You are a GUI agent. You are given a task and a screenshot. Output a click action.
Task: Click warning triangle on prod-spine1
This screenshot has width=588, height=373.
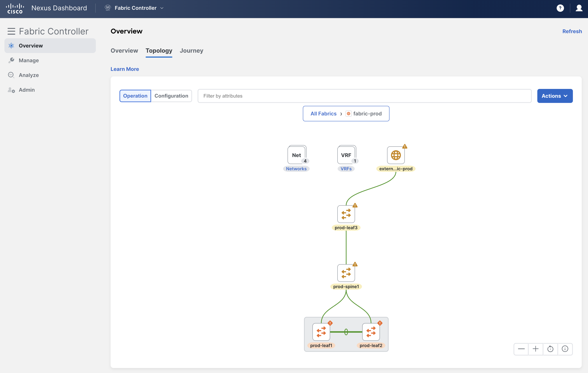pos(355,264)
